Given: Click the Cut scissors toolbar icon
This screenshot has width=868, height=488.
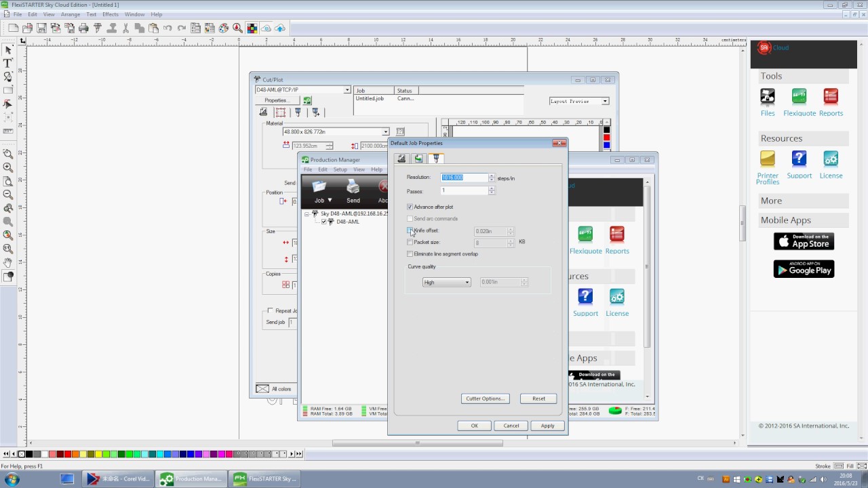Looking at the screenshot, I should 125,28.
